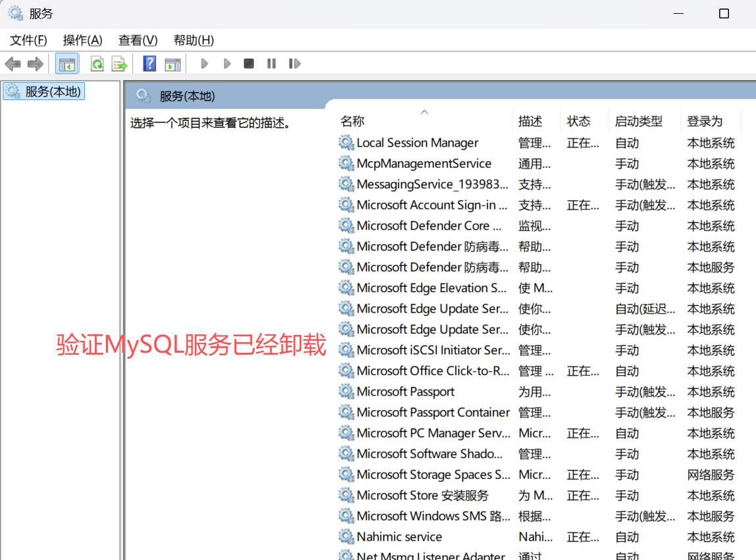Click 网络服务 login cell of Storage Spaces
The height and width of the screenshot is (560, 756).
pyautogui.click(x=711, y=474)
